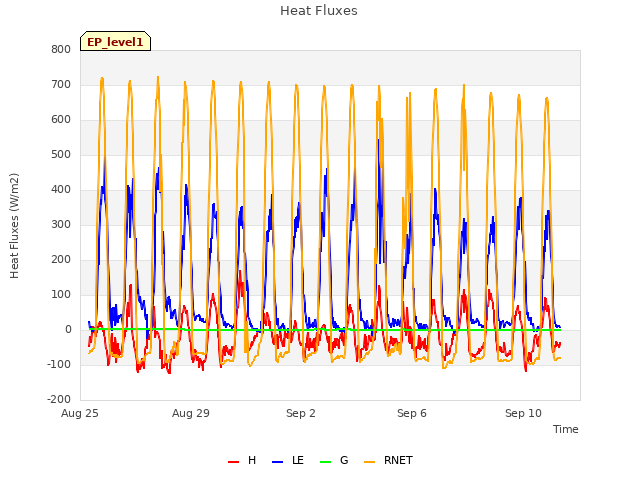The width and height of the screenshot is (640, 480).
Task: Click the 0 y-axis tick label
Action: coord(68,329)
